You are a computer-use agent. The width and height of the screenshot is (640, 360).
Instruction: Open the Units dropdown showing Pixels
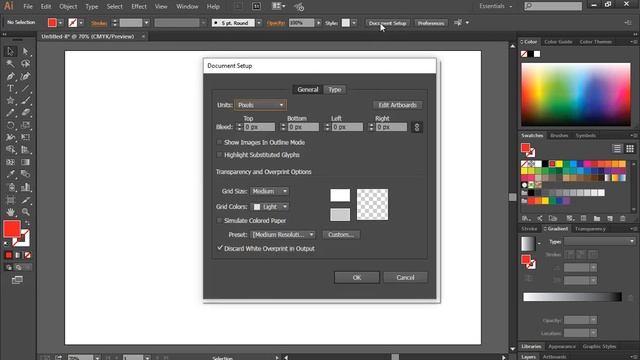260,105
